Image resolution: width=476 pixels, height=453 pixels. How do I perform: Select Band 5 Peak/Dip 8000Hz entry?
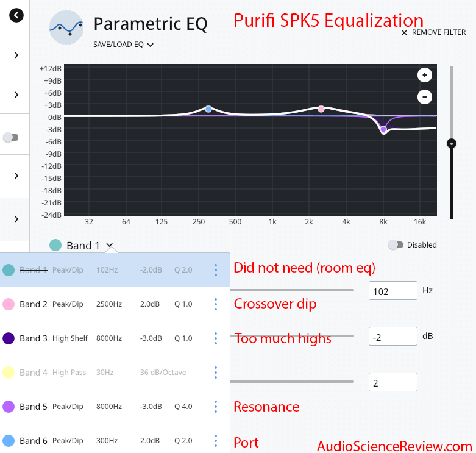[115, 407]
